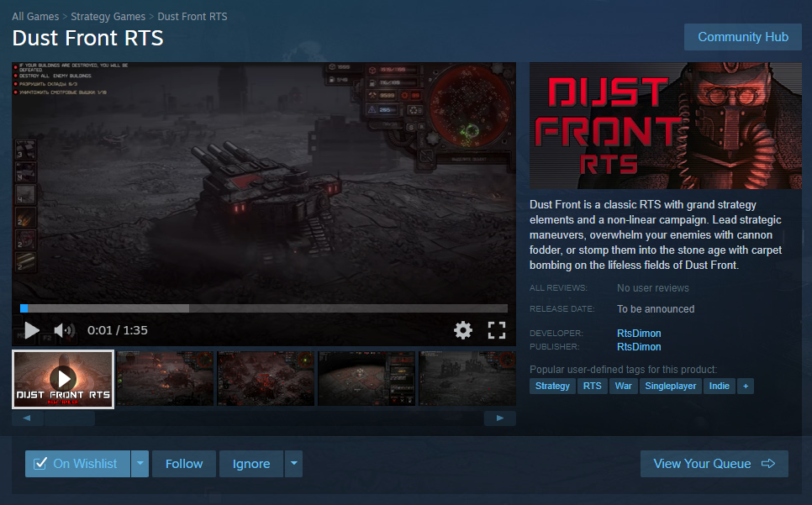Click the Follow button
The image size is (812, 505).
click(x=184, y=464)
